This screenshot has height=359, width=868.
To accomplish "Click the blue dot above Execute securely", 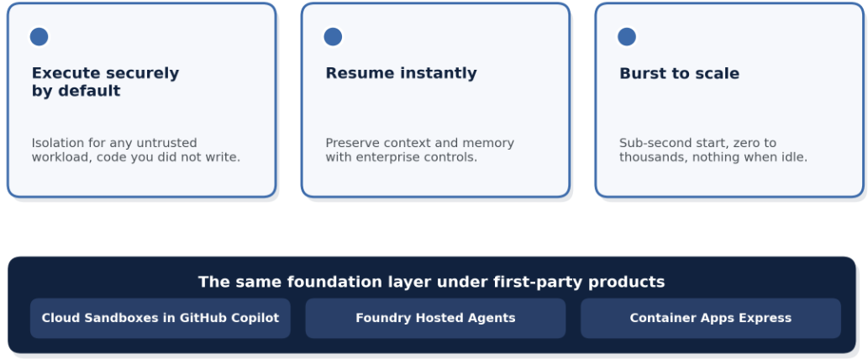I will (x=39, y=37).
